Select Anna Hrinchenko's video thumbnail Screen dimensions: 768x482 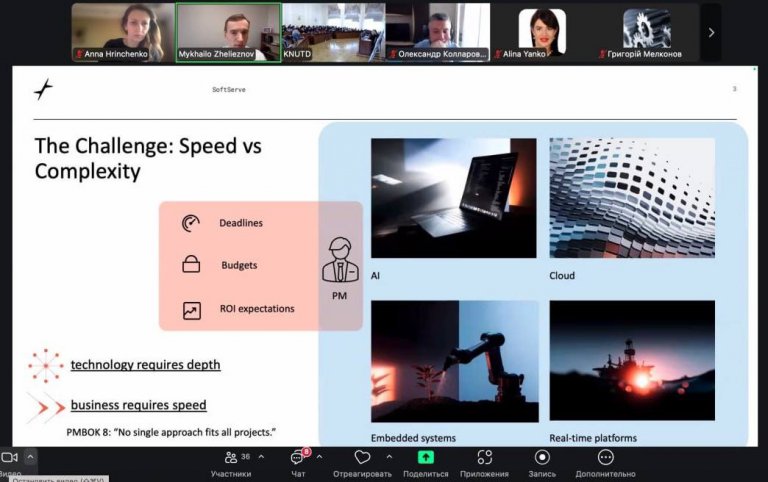tap(123, 32)
